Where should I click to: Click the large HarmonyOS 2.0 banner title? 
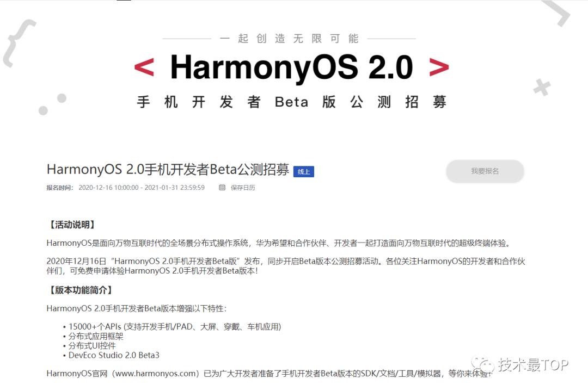pyautogui.click(x=292, y=67)
